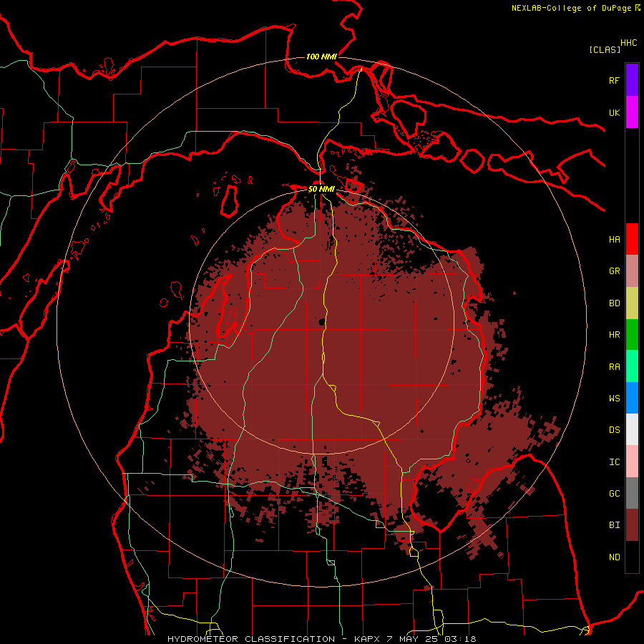Click the "[CLAS]" legend heading
The width and height of the screenshot is (644, 644).
pos(605,49)
